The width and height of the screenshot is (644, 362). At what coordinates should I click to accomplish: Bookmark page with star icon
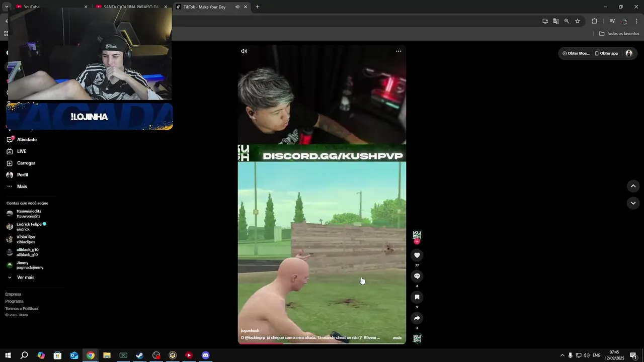click(x=578, y=21)
